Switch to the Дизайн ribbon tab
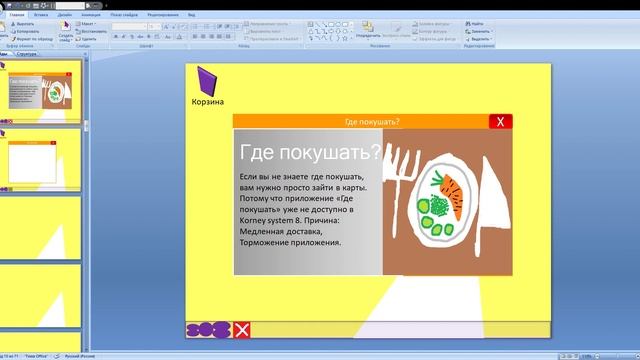Screen dimensions: 640x360 [x=64, y=15]
